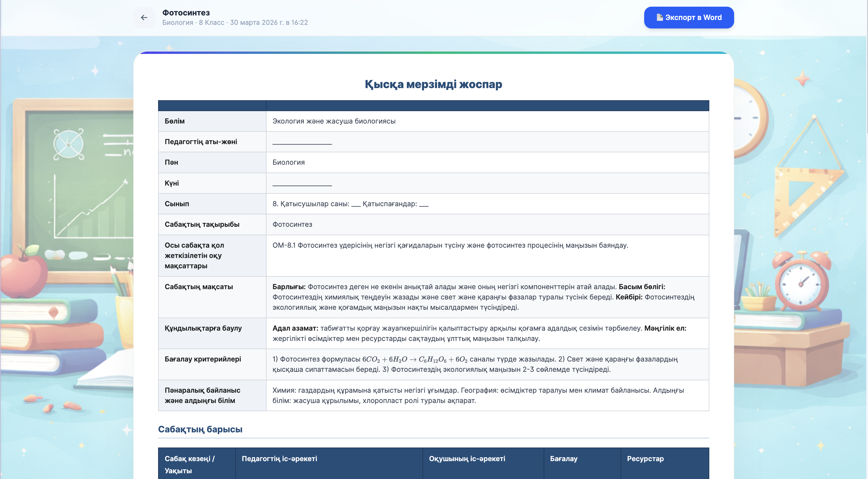Click the Биология 8 Класс date subtitle

coord(235,23)
